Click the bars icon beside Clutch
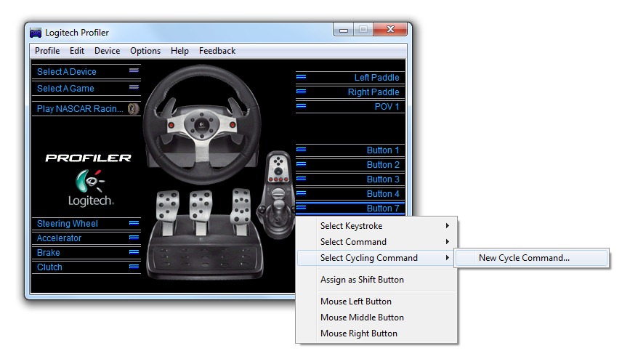Screen dimensions: 630x364 134,266
